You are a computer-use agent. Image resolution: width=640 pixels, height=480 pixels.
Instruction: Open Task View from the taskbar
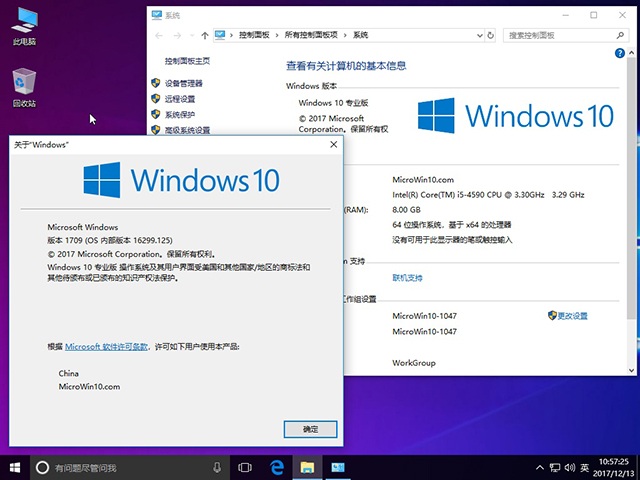tap(245, 468)
